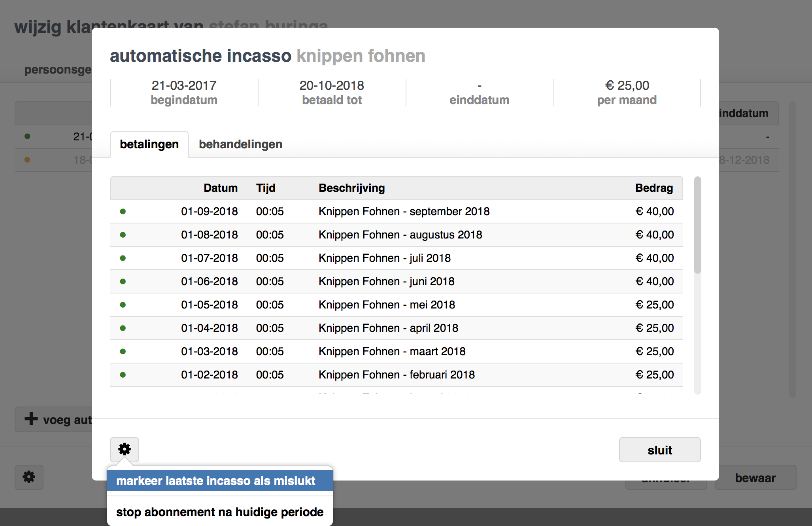Choose 'stop abonnement na huidige periode'
The image size is (812, 526).
click(x=220, y=512)
